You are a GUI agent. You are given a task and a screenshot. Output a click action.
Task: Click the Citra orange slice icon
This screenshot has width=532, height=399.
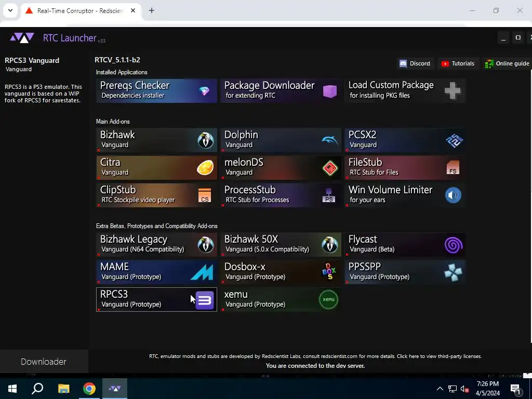(205, 168)
